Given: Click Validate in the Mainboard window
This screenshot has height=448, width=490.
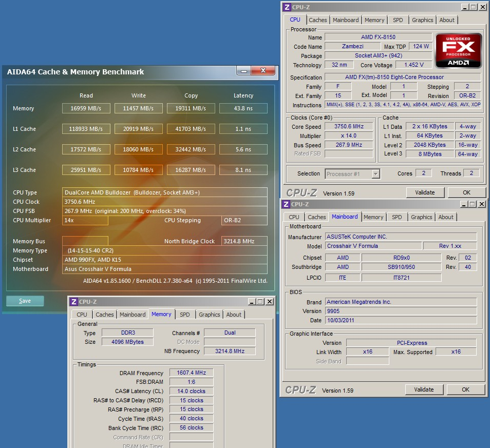Looking at the screenshot, I should tap(424, 389).
